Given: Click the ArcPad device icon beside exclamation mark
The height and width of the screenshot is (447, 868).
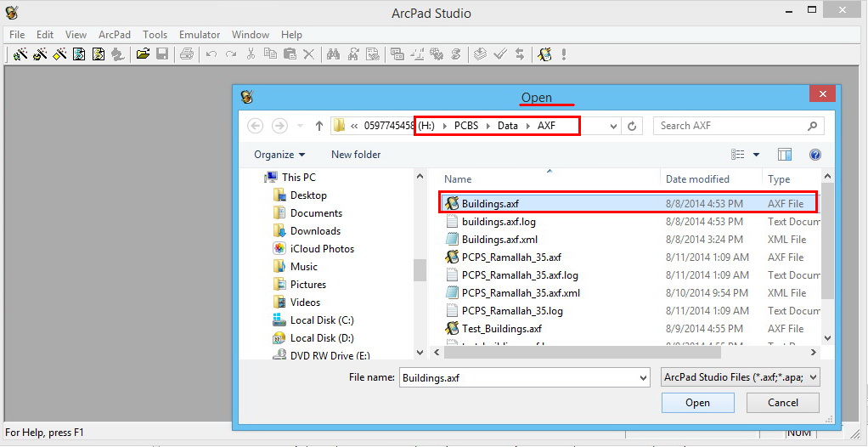Looking at the screenshot, I should click(544, 54).
